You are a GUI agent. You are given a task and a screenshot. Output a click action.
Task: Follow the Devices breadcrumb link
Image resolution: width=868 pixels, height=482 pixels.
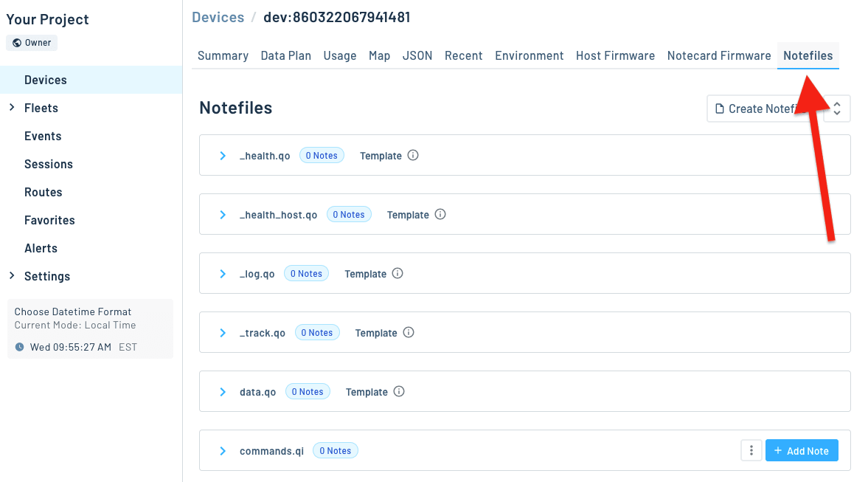pyautogui.click(x=218, y=16)
